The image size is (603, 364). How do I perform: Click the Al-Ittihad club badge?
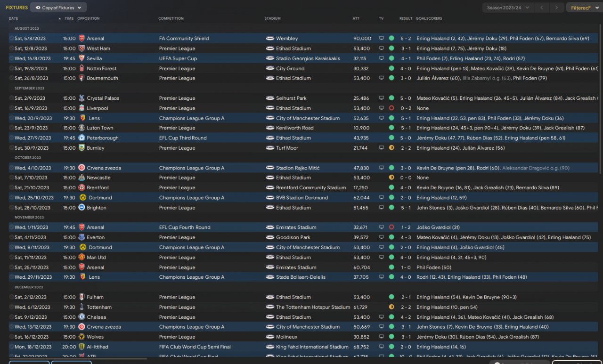click(x=81, y=347)
